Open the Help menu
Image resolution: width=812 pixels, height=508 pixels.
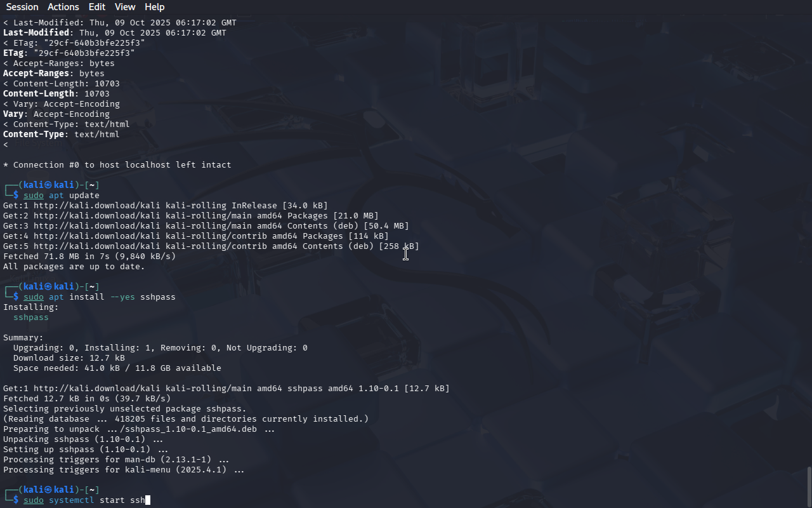[x=155, y=7]
